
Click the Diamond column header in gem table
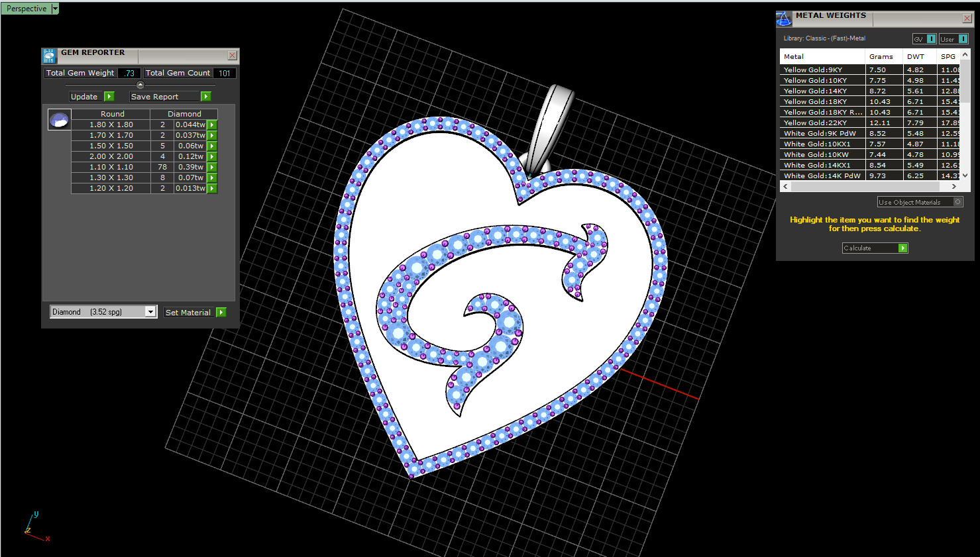[x=184, y=114]
